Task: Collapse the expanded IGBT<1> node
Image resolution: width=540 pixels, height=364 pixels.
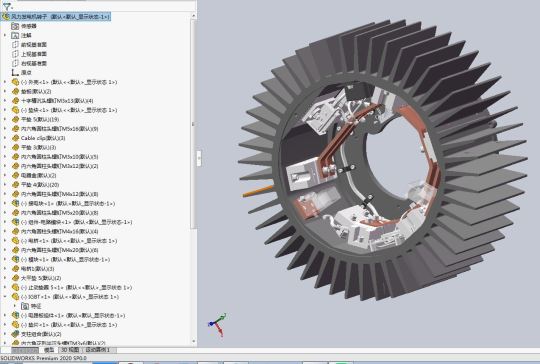Action: point(5,297)
